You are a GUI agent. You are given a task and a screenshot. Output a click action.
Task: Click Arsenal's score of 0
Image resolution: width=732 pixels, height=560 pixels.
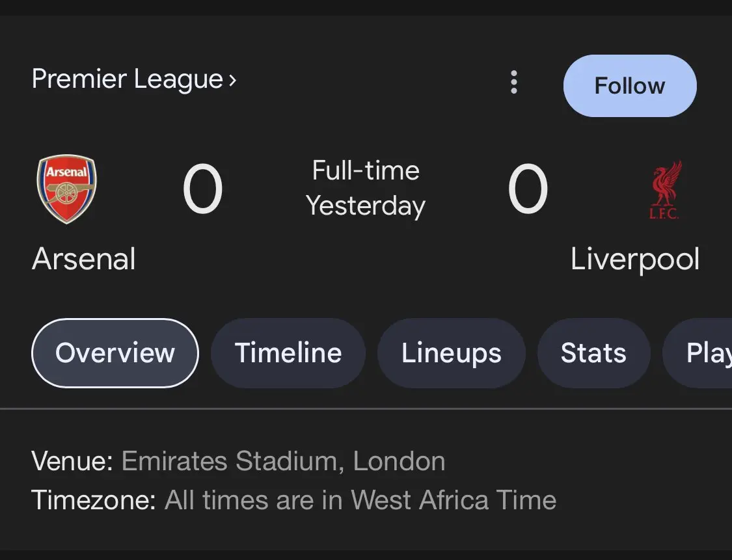click(202, 190)
